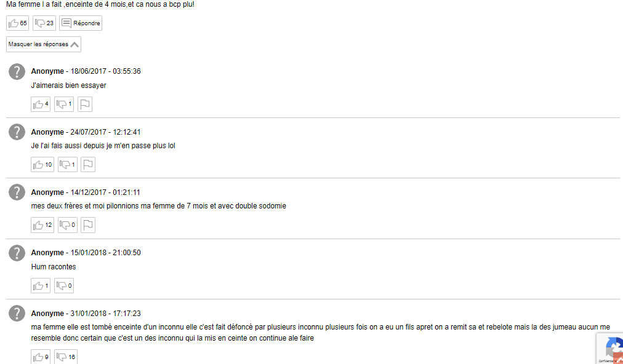623x364 pixels.
Task: Collapse replies via Masquer les réponses
Action: point(44,44)
